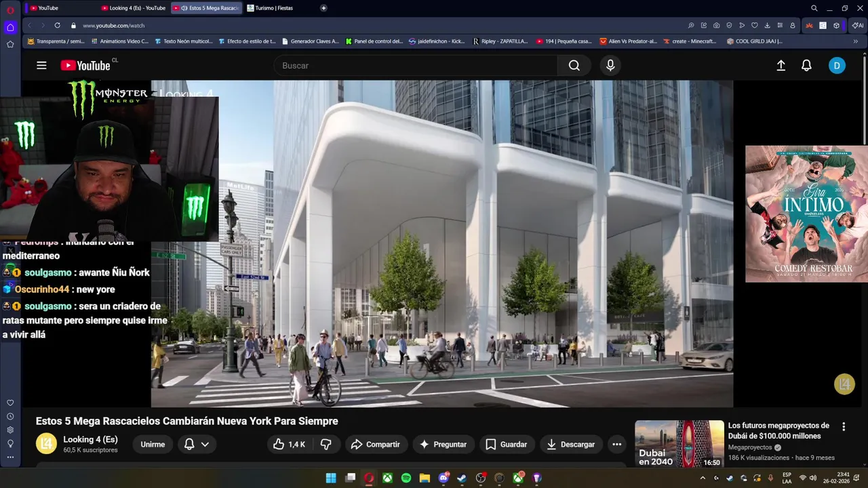Join channel with Unirme button
The height and width of the screenshot is (488, 868).
[153, 445]
